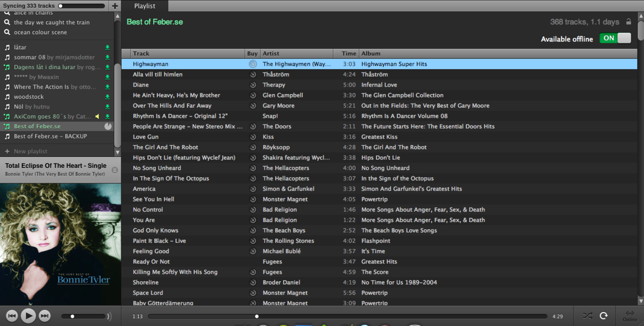Skip to the next track
The height and width of the screenshot is (326, 644).
45,316
